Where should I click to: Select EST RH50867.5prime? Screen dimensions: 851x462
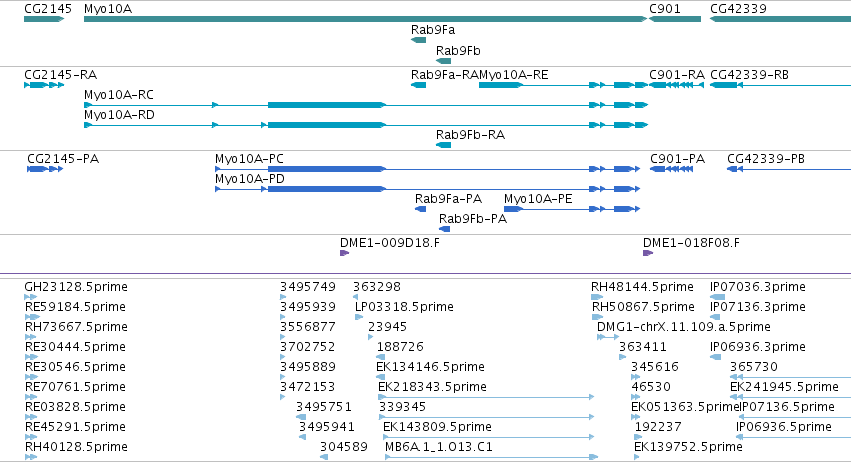click(x=644, y=307)
